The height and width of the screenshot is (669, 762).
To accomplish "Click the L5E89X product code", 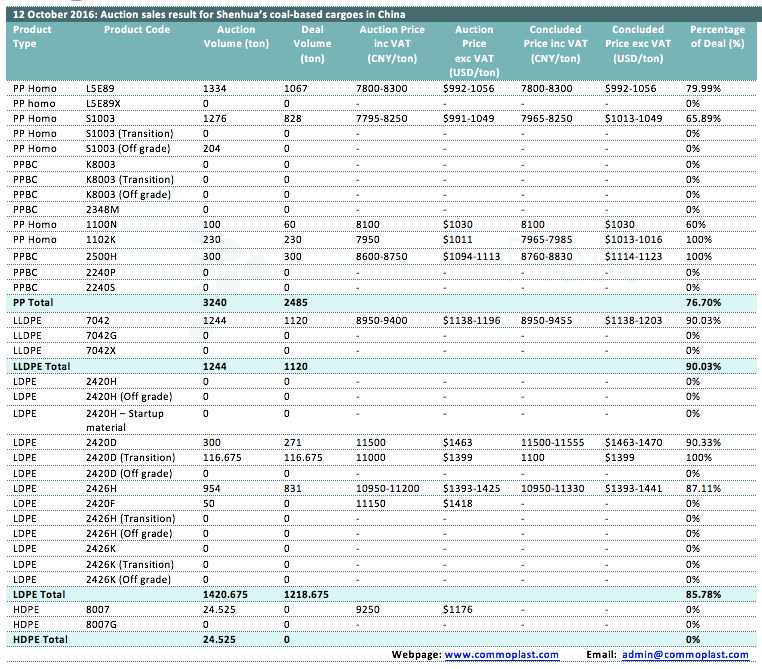I will pos(103,103).
